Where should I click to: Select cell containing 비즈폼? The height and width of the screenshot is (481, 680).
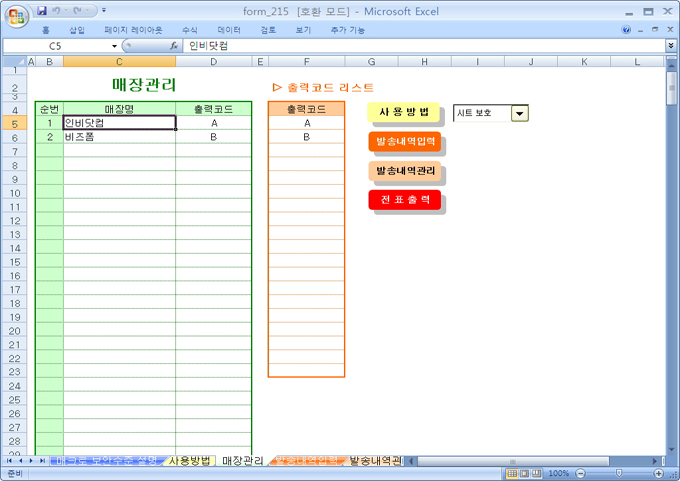[x=119, y=137]
